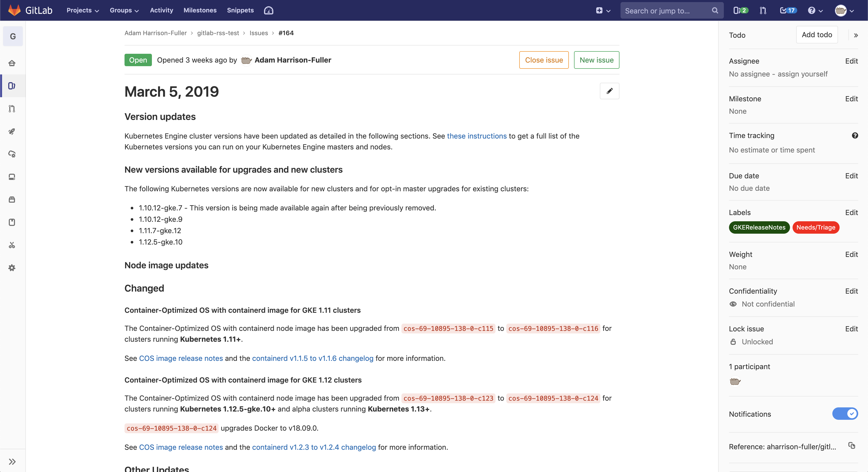Image resolution: width=868 pixels, height=472 pixels.
Task: Click the Unlocked padlock icon
Action: (733, 342)
